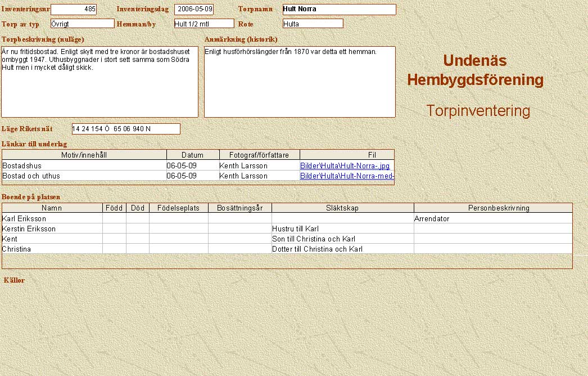Select the Läge Rikets nät coordinate field
Viewport: 588px width, 376px height.
[126, 129]
